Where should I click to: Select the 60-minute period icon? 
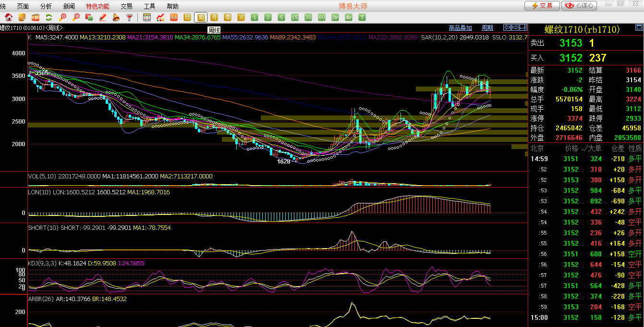pyautogui.click(x=322, y=17)
